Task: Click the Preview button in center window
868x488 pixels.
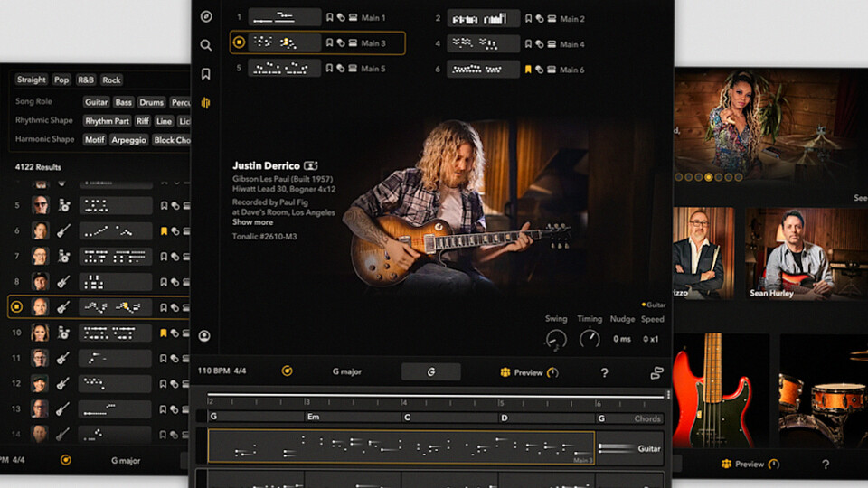Action: pyautogui.click(x=529, y=373)
